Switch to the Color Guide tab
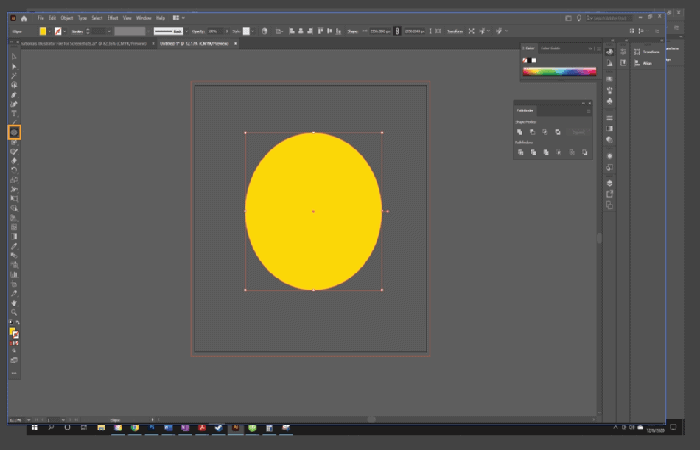 pos(550,48)
